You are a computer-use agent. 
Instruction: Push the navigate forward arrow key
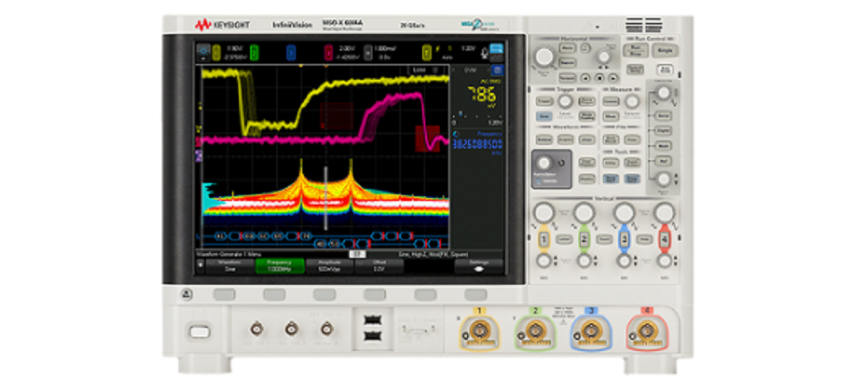point(613,77)
